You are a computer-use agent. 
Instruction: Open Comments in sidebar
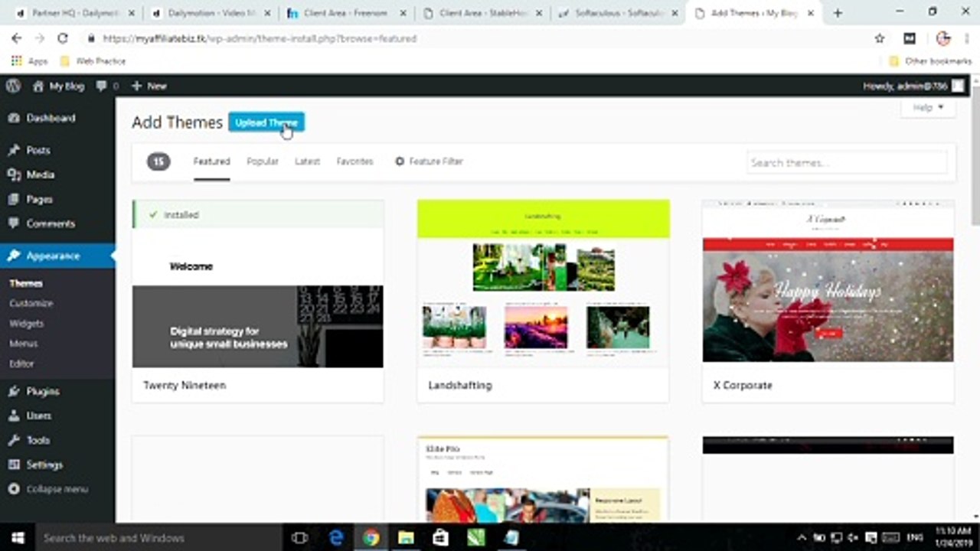point(51,223)
